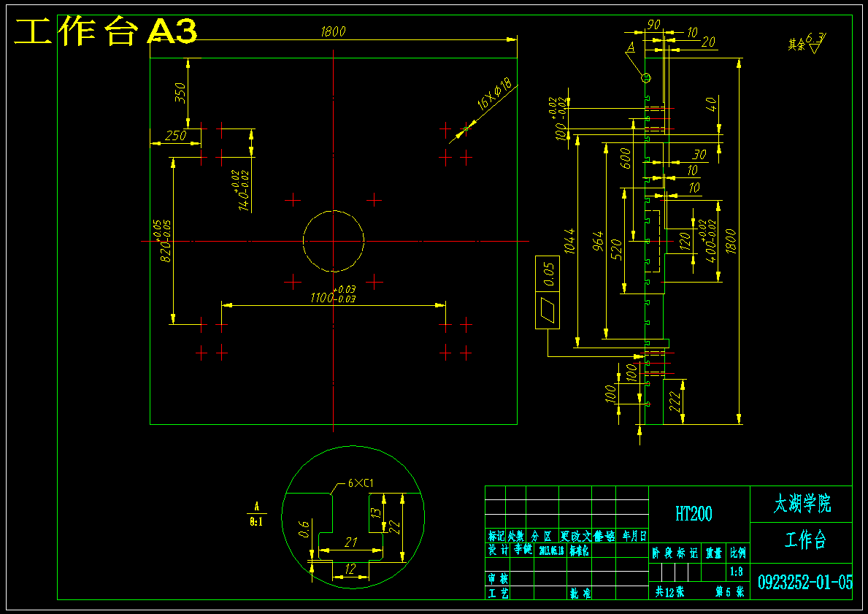Select the "250" horizontal dimension text
Viewport: 868px width, 614px height.
[175, 136]
